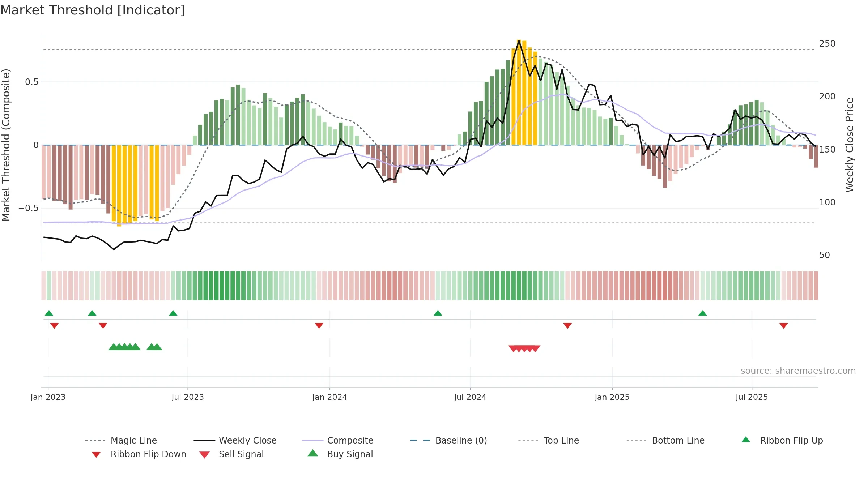Image resolution: width=868 pixels, height=488 pixels.
Task: Click the 100 weekly close price tick
Action: pos(827,202)
